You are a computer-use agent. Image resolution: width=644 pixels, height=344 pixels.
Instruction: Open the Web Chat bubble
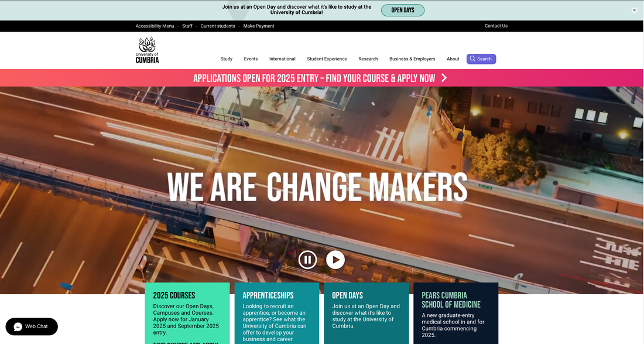tap(32, 326)
